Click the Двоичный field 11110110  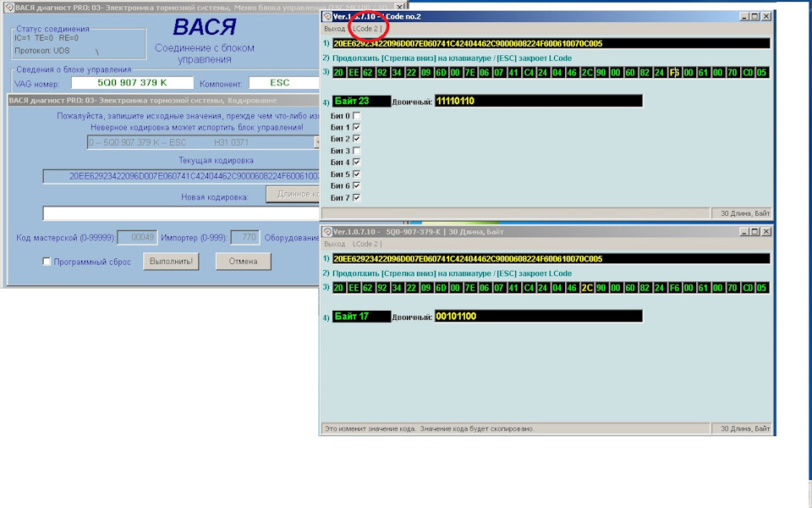pos(539,101)
